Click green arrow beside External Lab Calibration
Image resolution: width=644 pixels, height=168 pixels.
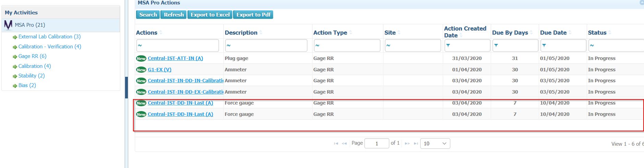coord(15,37)
